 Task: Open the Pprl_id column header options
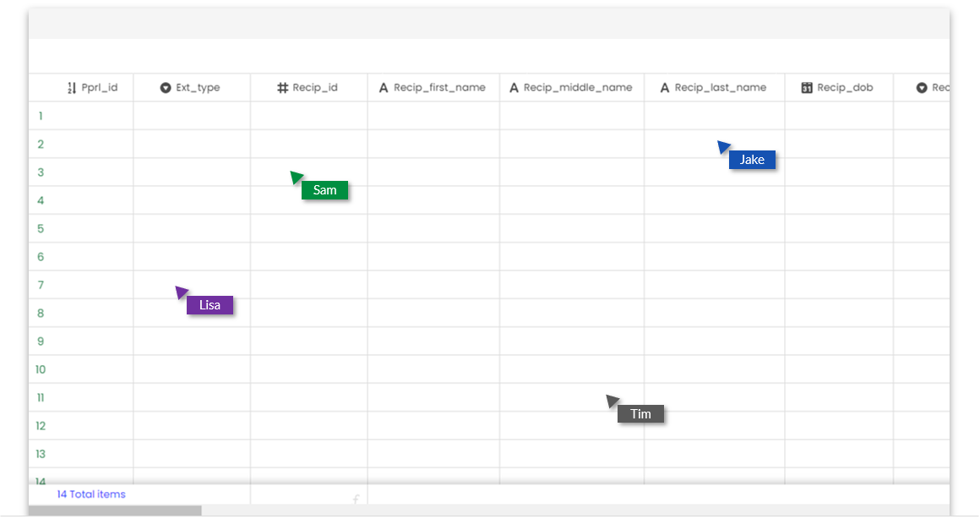click(x=95, y=87)
